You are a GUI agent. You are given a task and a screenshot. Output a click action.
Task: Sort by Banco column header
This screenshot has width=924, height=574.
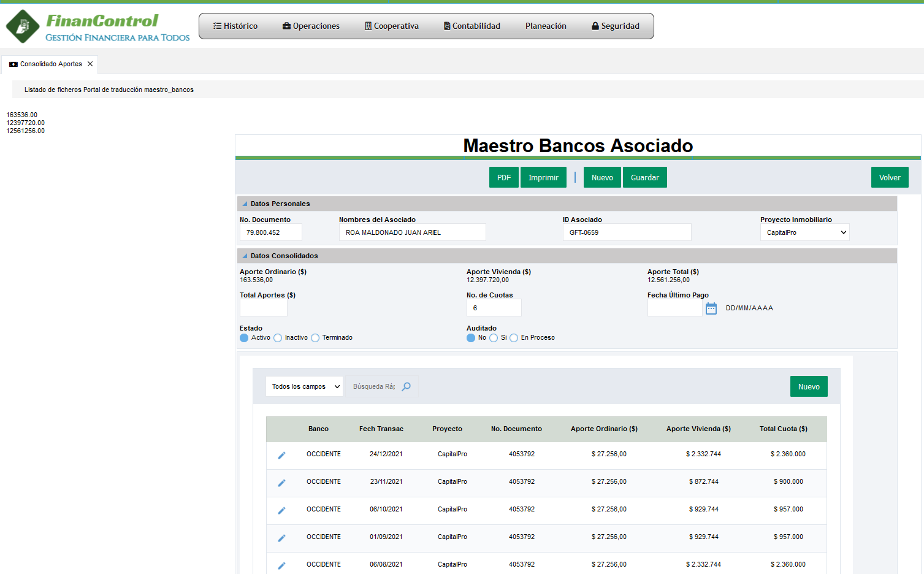[318, 429]
